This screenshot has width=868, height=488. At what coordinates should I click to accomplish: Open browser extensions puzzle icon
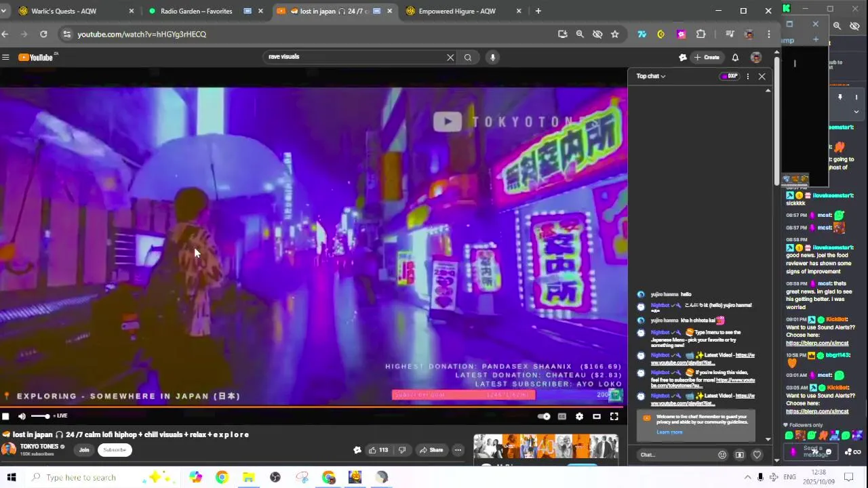(x=701, y=34)
